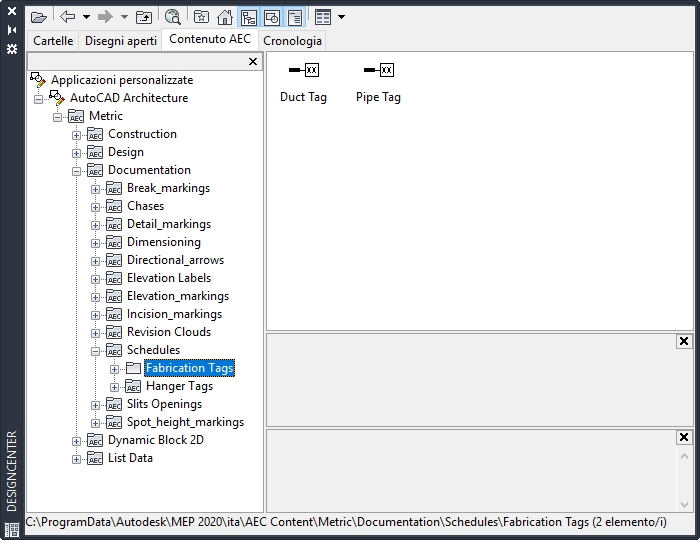Screen dimensions: 700x540
Task: Click the Up one level folder icon
Action: tap(144, 17)
